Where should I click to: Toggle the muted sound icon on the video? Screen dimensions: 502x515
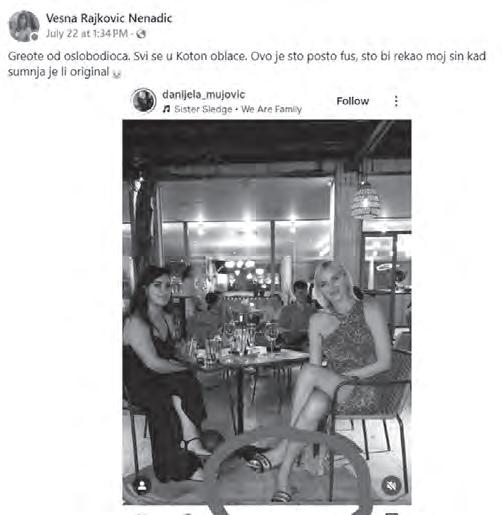coord(392,486)
